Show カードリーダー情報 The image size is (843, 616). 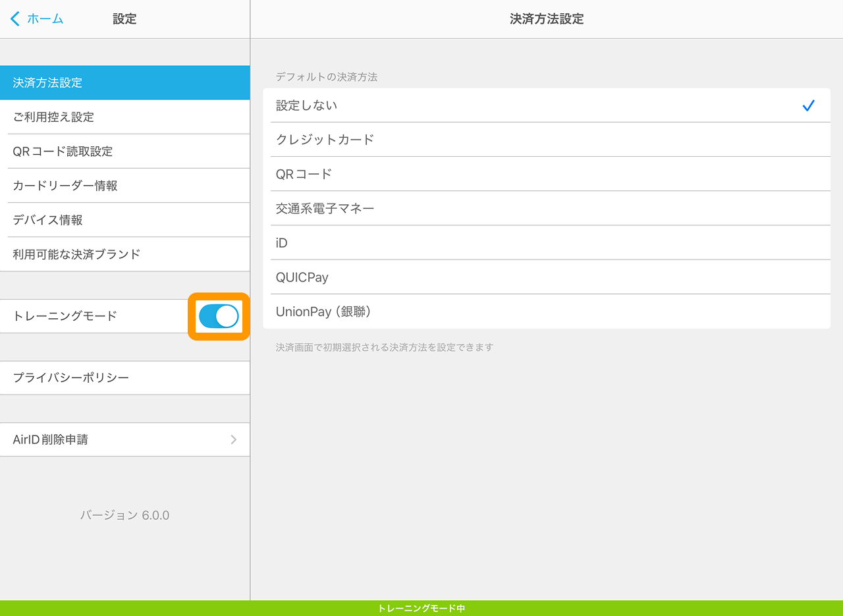[x=124, y=186]
